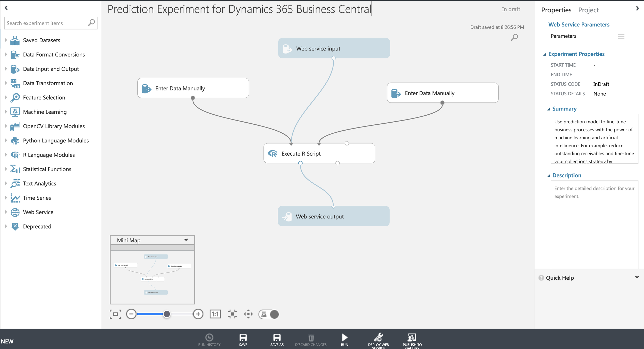The height and width of the screenshot is (349, 644).
Task: Click the Data Format Conversions icon
Action: (x=15, y=55)
